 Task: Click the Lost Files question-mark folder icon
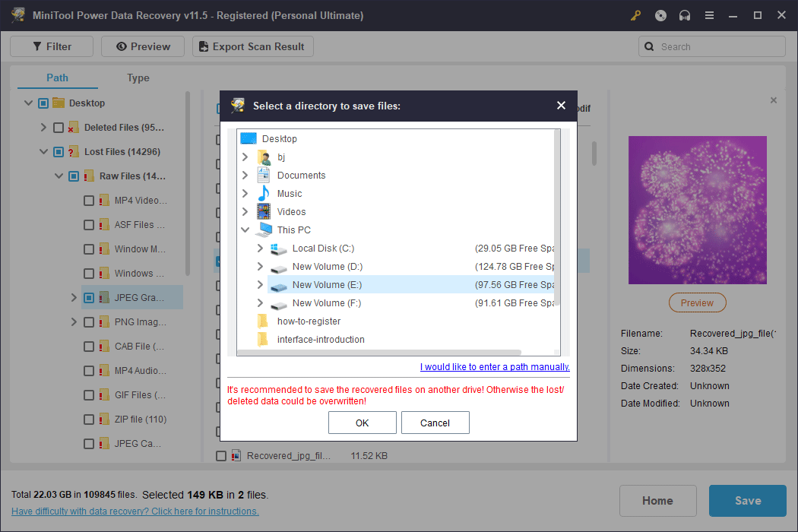pos(73,152)
